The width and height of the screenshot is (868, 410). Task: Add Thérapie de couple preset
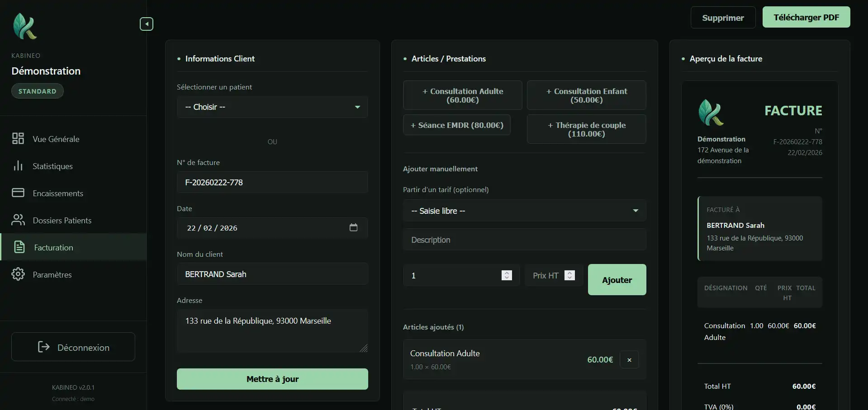pos(586,129)
